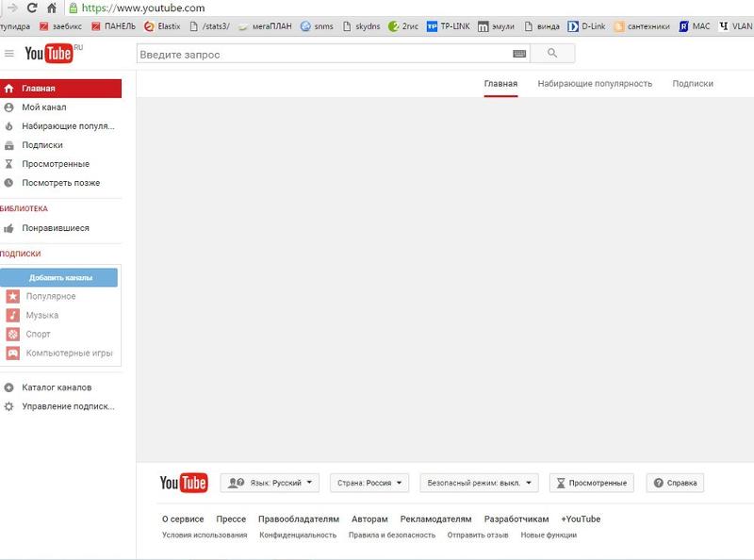Click the gear icon for Управление подписками

pyautogui.click(x=8, y=406)
